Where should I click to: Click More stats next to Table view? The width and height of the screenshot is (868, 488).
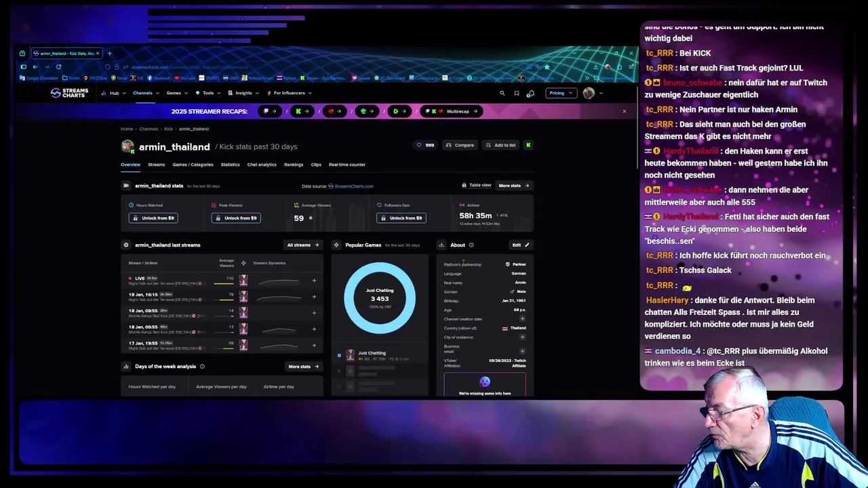pyautogui.click(x=513, y=185)
